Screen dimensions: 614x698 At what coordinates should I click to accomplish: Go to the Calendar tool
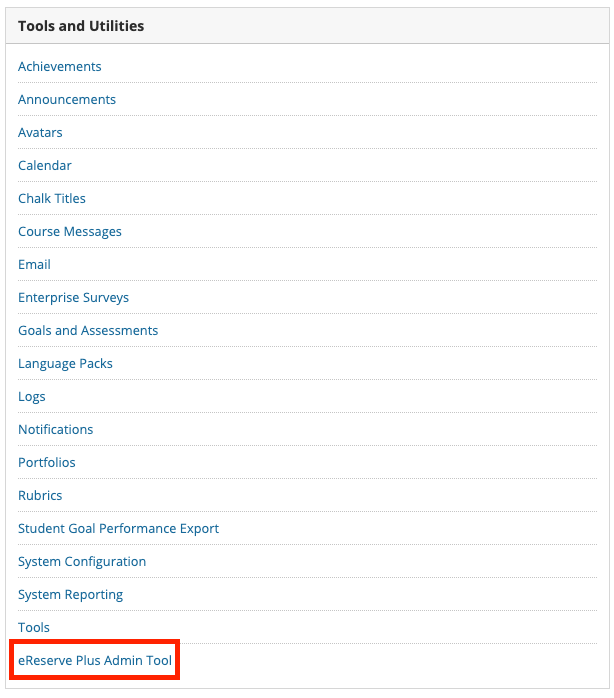pyautogui.click(x=45, y=165)
